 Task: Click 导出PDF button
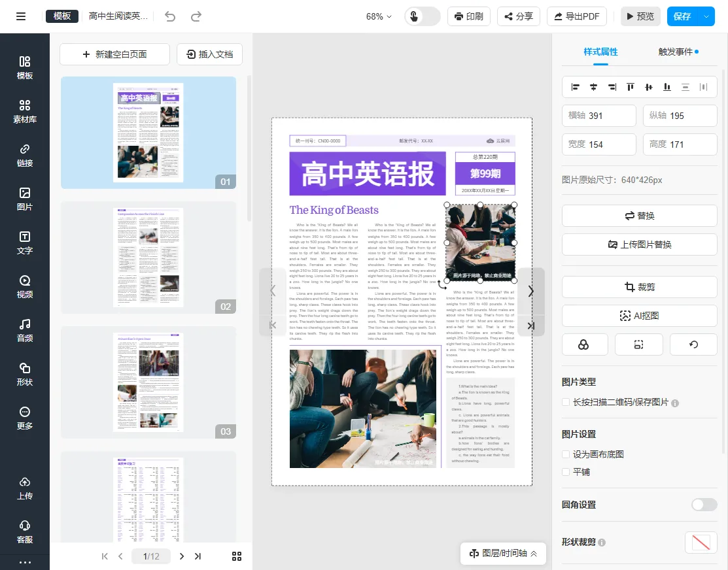(x=577, y=17)
